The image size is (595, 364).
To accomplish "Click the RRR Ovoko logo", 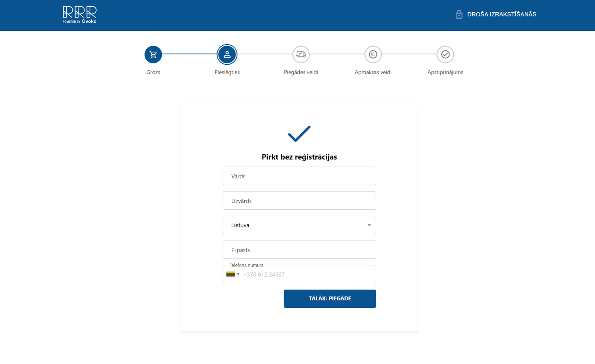I will [x=80, y=15].
